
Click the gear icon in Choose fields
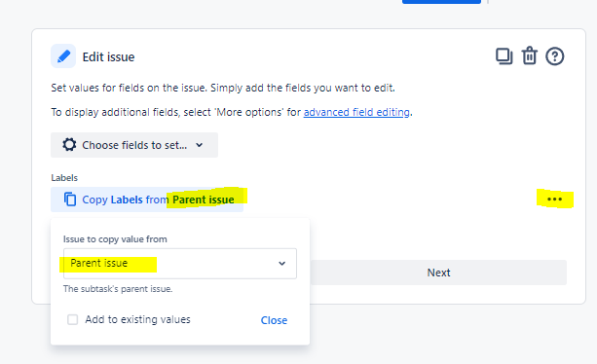coord(69,145)
